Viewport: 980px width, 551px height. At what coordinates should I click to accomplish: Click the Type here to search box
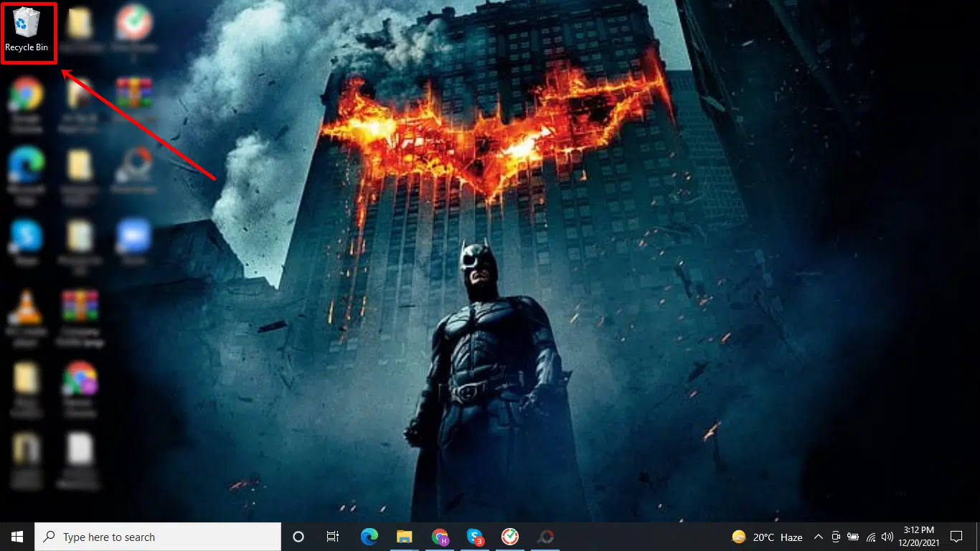tap(158, 537)
